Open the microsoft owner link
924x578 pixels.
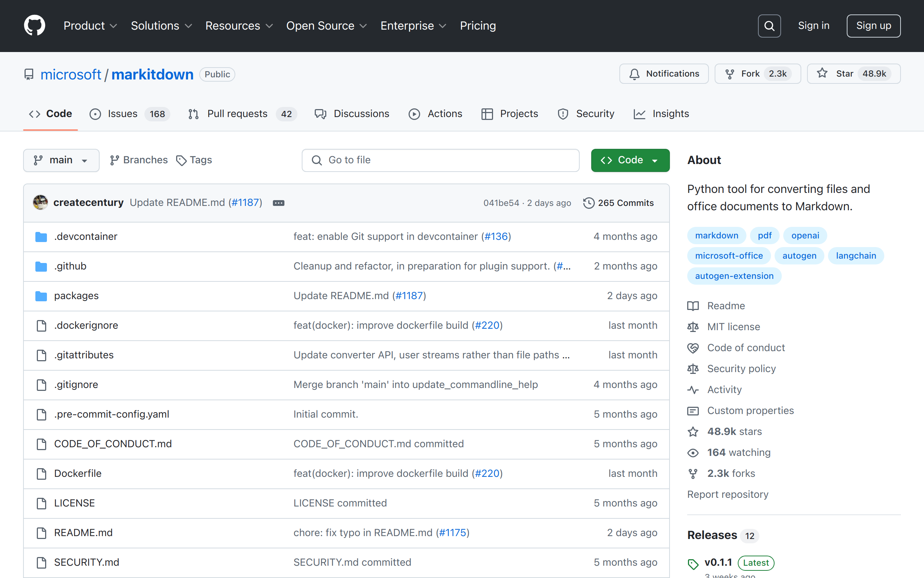tap(71, 74)
